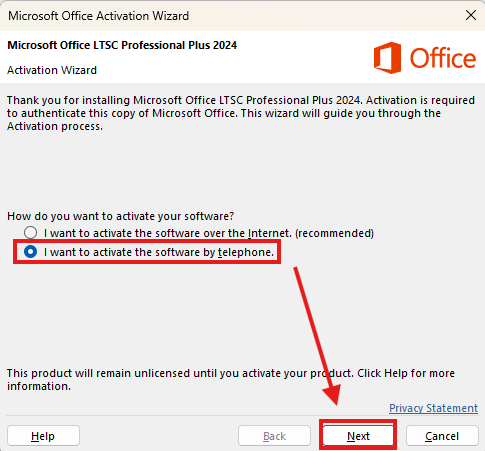Go to the previous step with Back

pyautogui.click(x=274, y=436)
